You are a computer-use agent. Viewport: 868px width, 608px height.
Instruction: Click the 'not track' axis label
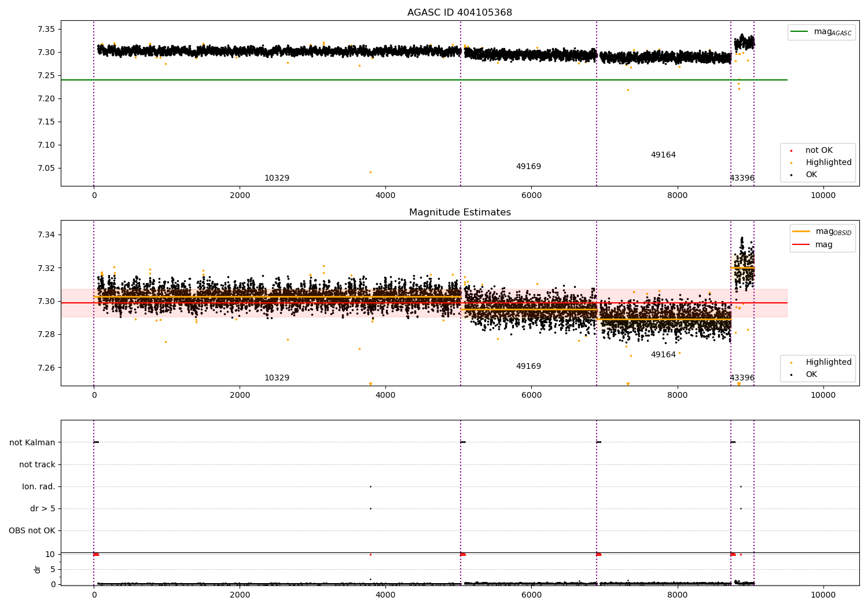(x=37, y=465)
